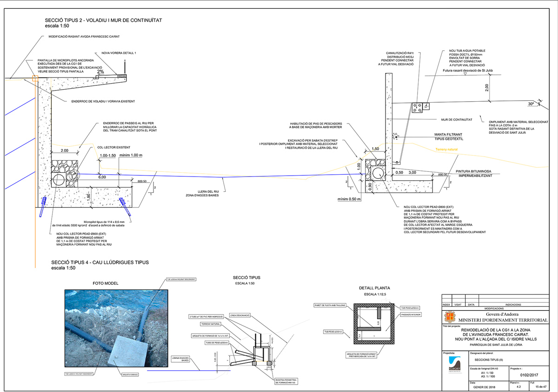The width and height of the screenshot is (558, 392).
Task: Click the '890.00' elevation value
Action: click(442, 175)
